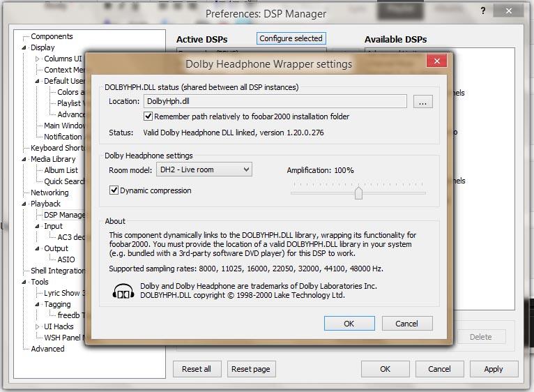Toggle Remember path relatively checkbox
The image size is (534, 392).
point(148,116)
